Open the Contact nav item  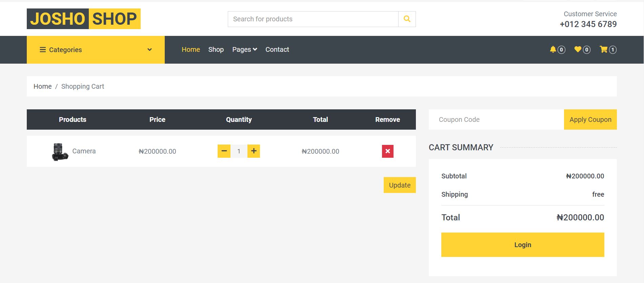277,49
